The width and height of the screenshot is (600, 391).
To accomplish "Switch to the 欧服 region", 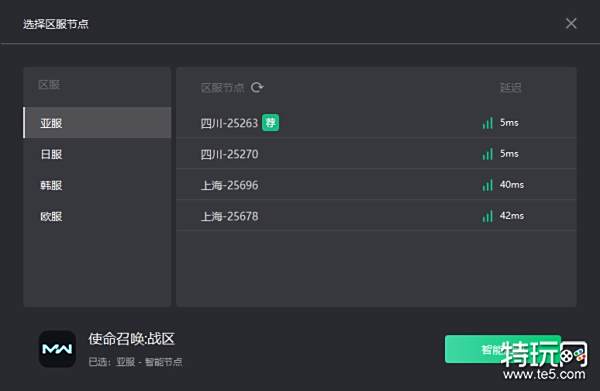I will (97, 216).
